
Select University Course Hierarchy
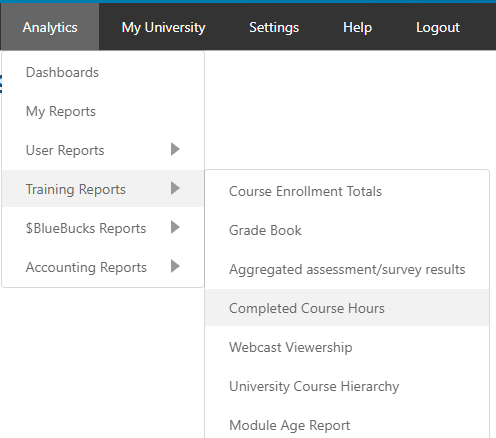pos(347,386)
